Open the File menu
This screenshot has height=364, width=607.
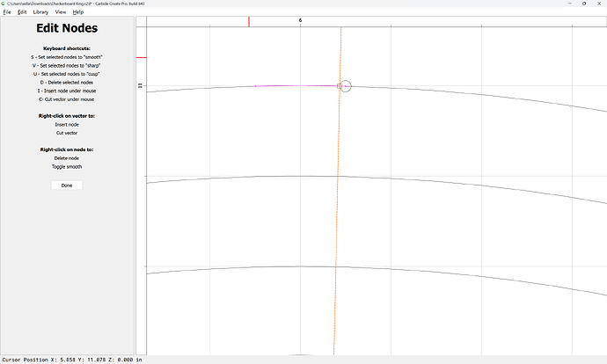pos(7,12)
